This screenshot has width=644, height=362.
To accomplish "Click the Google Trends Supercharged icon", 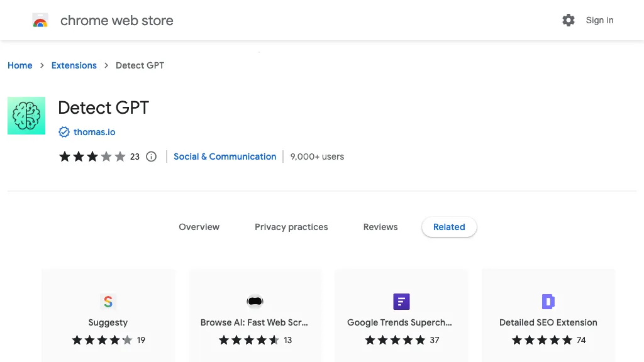I will coord(401,302).
